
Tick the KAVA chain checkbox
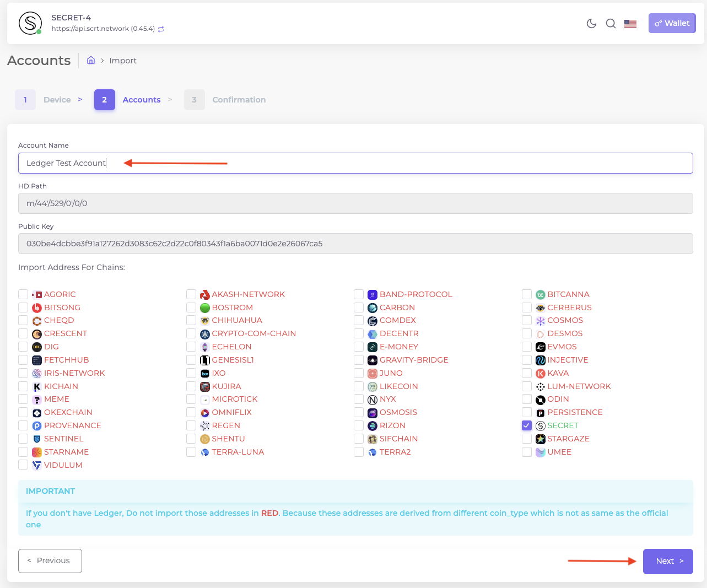[x=527, y=373]
